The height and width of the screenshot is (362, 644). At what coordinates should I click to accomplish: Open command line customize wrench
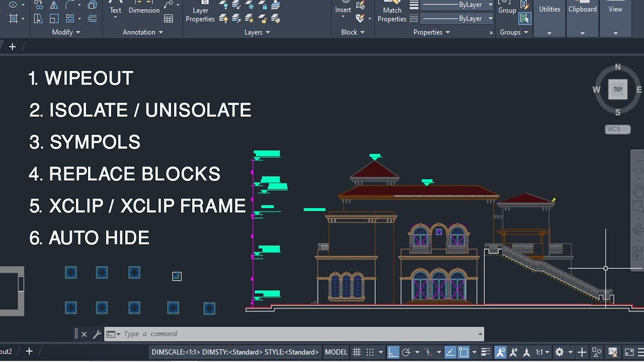[97, 334]
